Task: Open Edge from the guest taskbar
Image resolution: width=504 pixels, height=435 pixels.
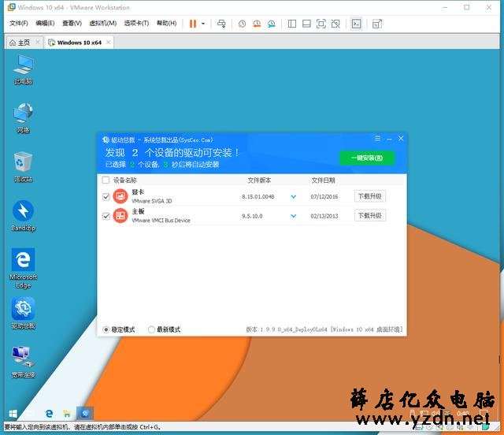Action: tap(49, 414)
